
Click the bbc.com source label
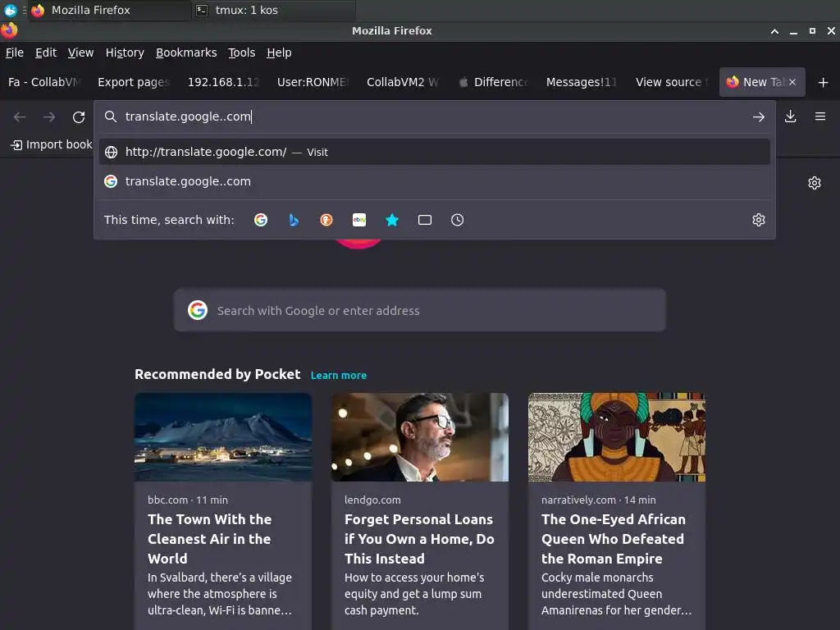167,500
